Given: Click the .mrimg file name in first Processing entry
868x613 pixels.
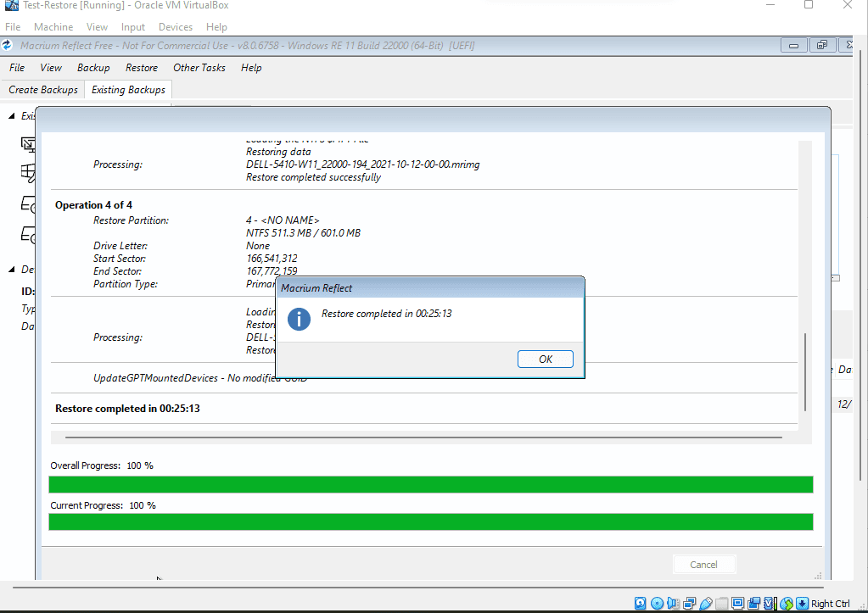Looking at the screenshot, I should (x=362, y=164).
